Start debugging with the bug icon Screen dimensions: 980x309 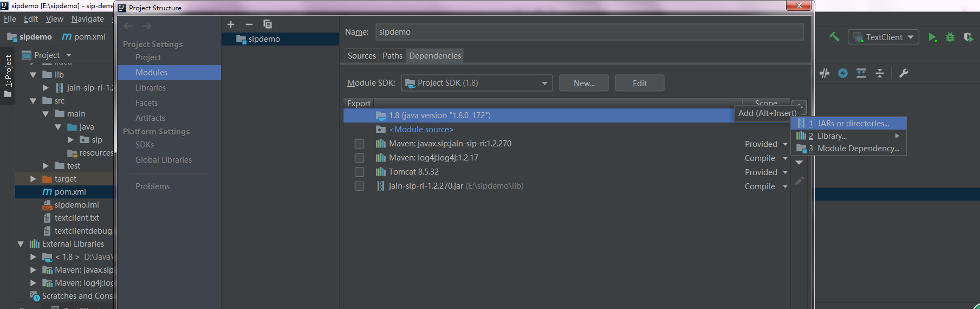click(x=950, y=37)
